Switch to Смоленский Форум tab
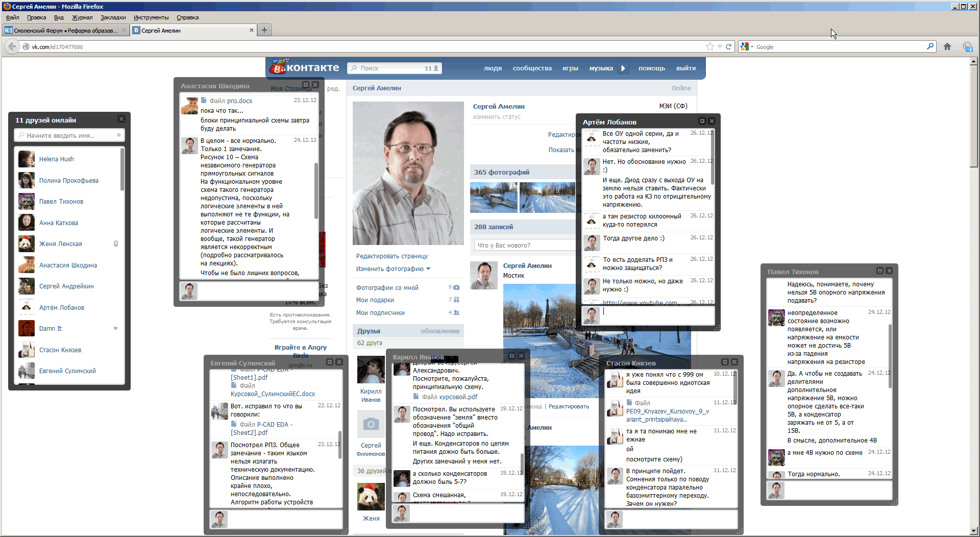The width and height of the screenshot is (980, 537). pyautogui.click(x=65, y=30)
